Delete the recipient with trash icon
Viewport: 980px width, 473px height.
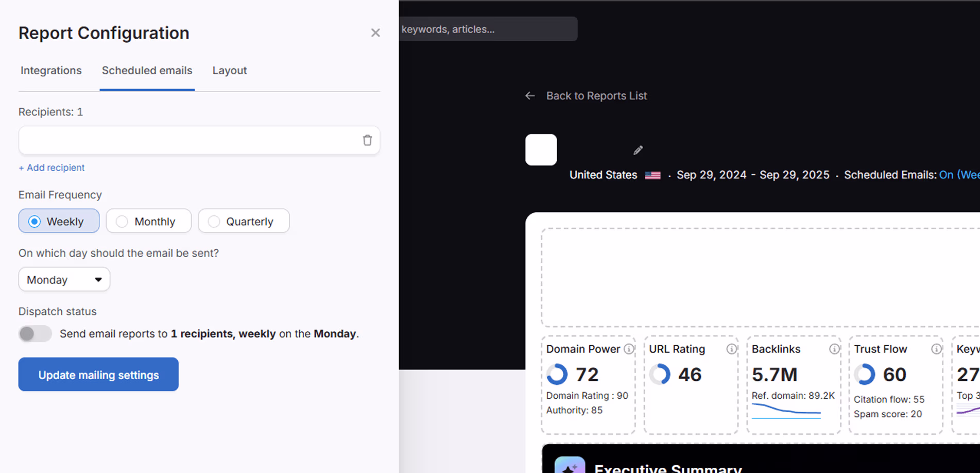click(x=367, y=140)
